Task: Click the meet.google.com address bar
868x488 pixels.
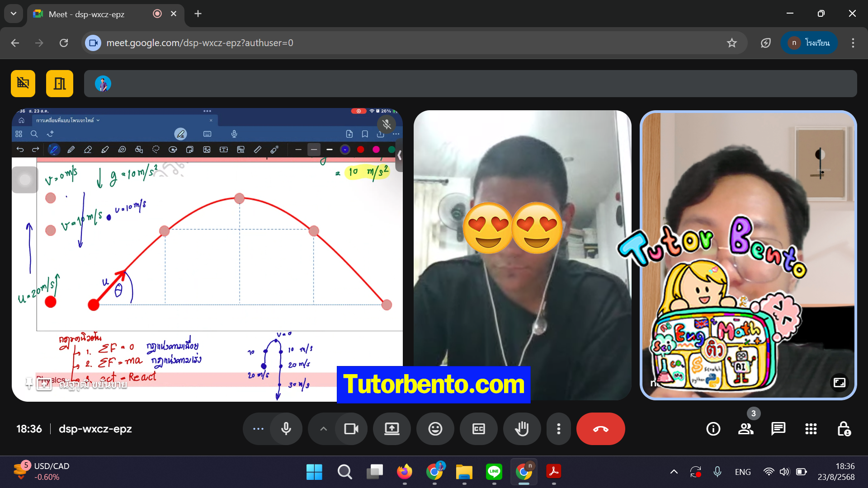Action: point(414,43)
